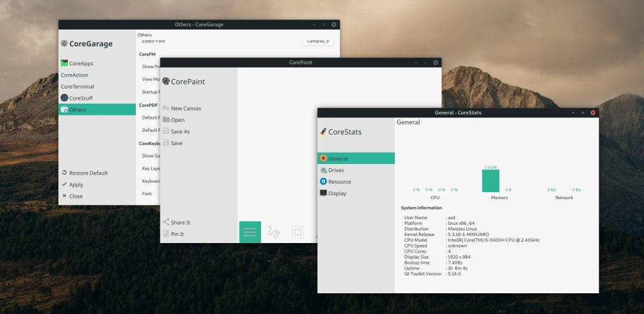Apply the CoreGarage settings
Image resolution: width=644 pixels, height=314 pixels.
click(75, 185)
